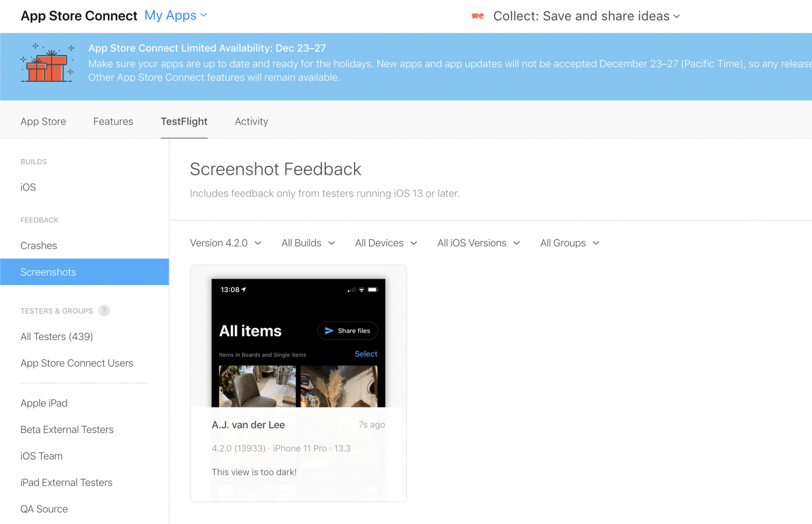Open All Testers (439) list

click(x=57, y=336)
